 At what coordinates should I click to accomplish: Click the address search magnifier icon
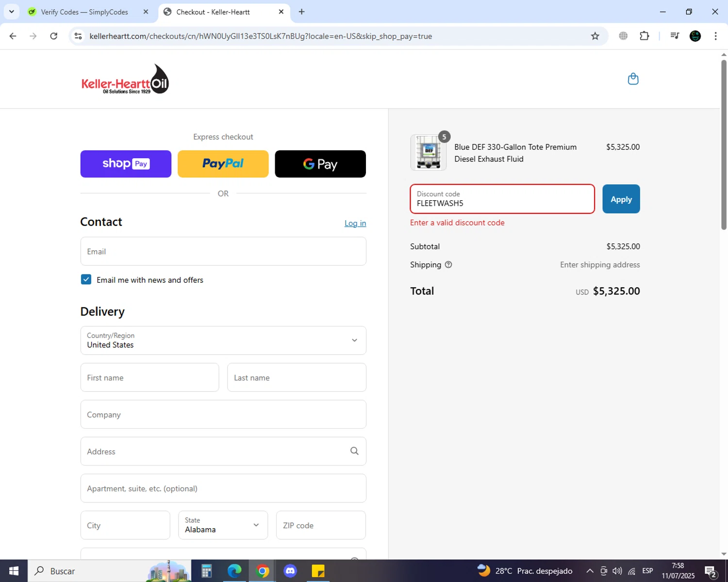tap(354, 451)
